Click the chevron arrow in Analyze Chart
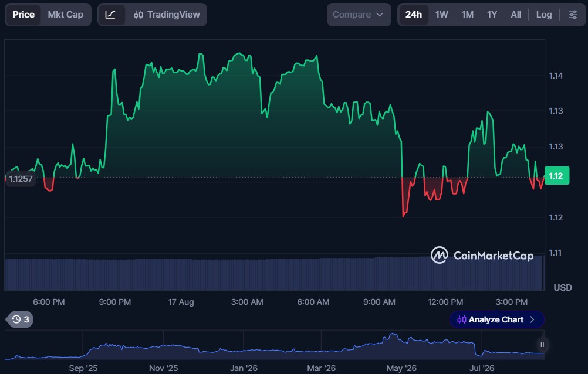The height and width of the screenshot is (374, 588). tap(532, 319)
